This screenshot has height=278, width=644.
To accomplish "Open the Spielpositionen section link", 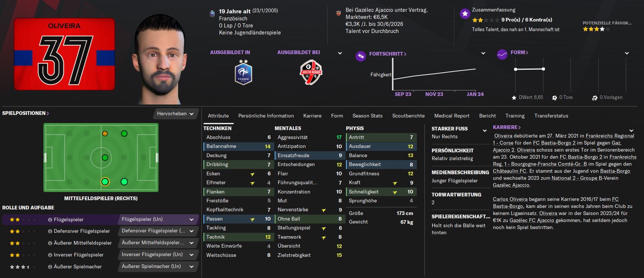I will tap(26, 113).
